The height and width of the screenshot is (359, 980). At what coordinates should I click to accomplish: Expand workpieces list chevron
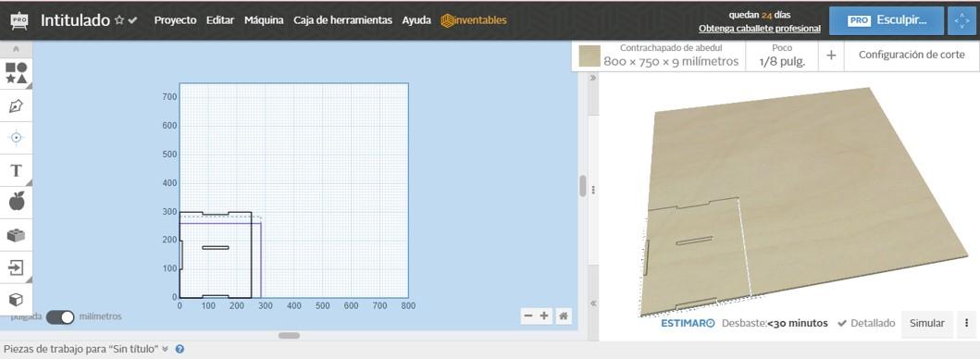coord(165,349)
